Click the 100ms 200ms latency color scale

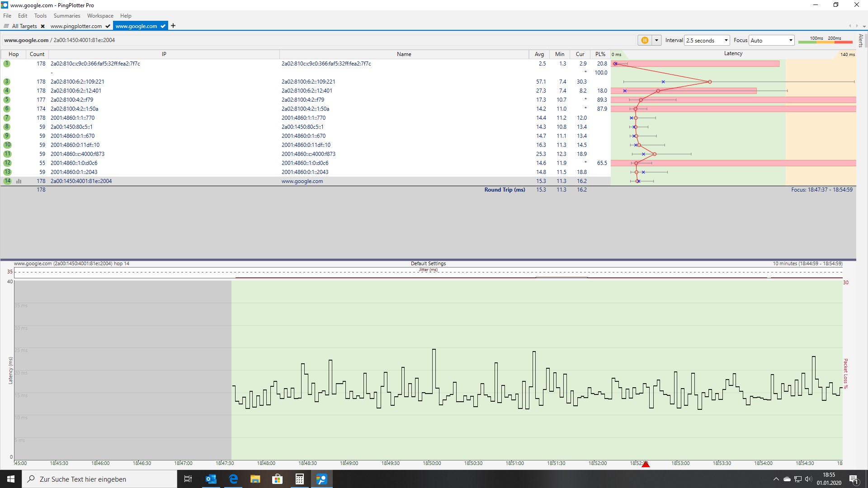click(x=825, y=40)
